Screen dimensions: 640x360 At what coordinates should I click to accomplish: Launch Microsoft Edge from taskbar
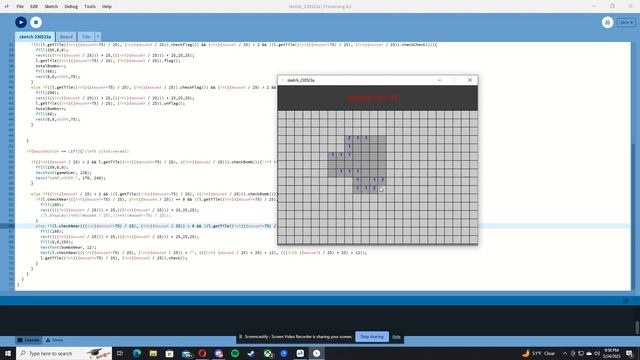point(137,353)
